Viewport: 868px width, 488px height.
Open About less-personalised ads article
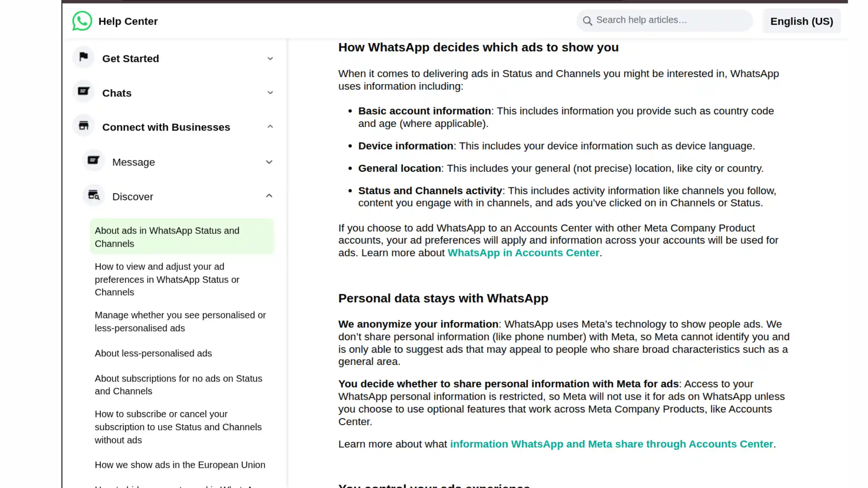click(x=153, y=353)
